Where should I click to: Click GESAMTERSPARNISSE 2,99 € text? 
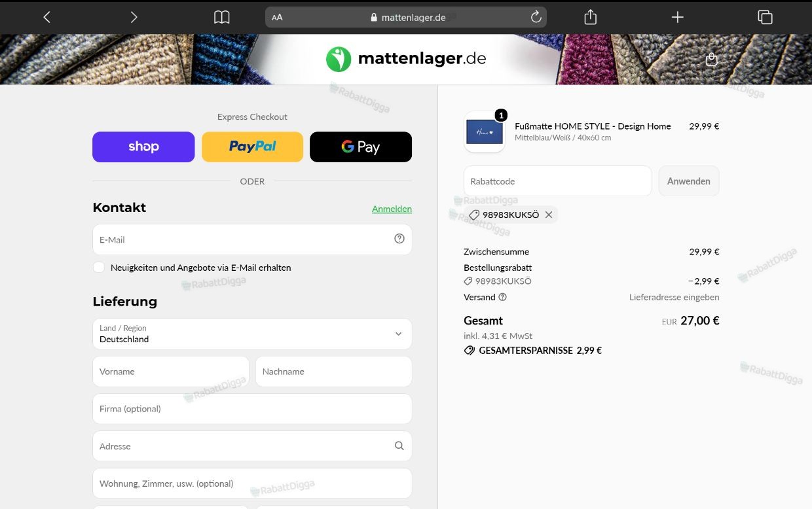[x=540, y=351]
